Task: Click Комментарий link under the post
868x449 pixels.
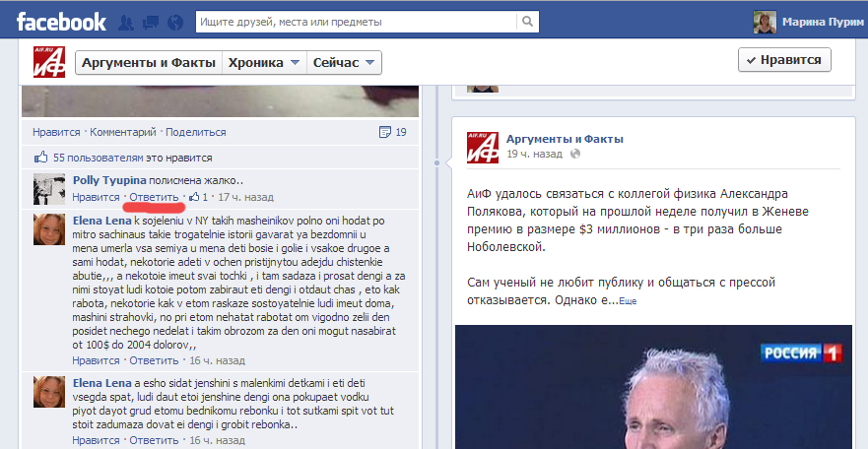Action: click(x=122, y=132)
